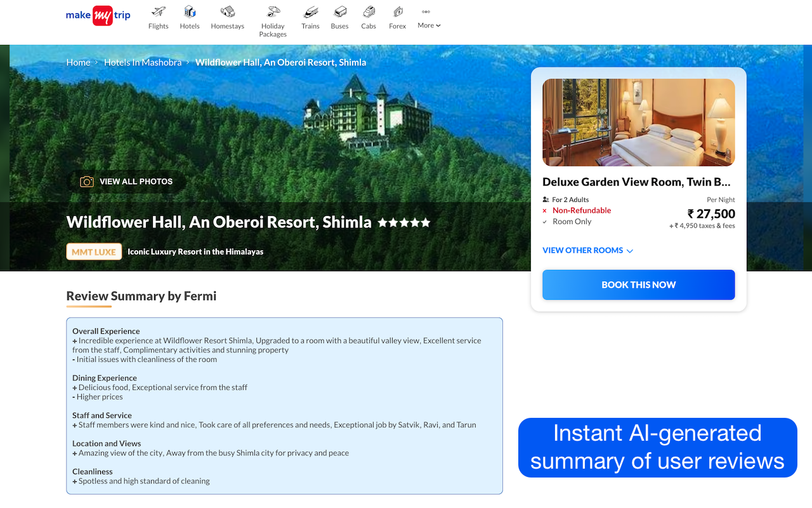This screenshot has width=812, height=508.
Task: Click the MMT LUXE badge
Action: pyautogui.click(x=94, y=251)
